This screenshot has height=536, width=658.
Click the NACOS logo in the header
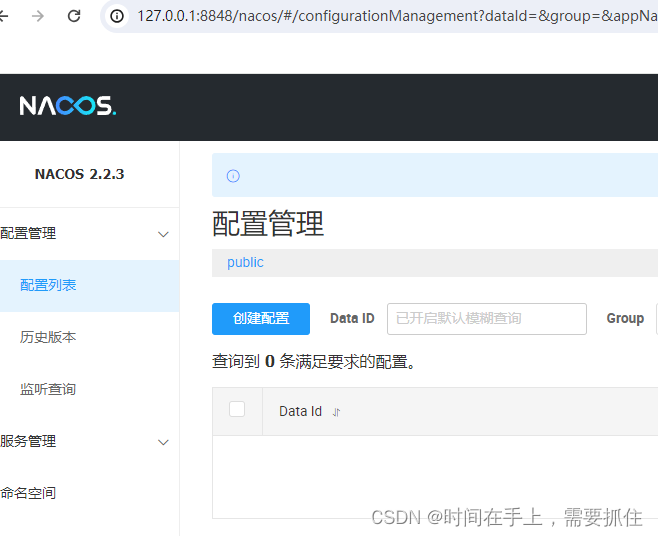click(x=68, y=105)
